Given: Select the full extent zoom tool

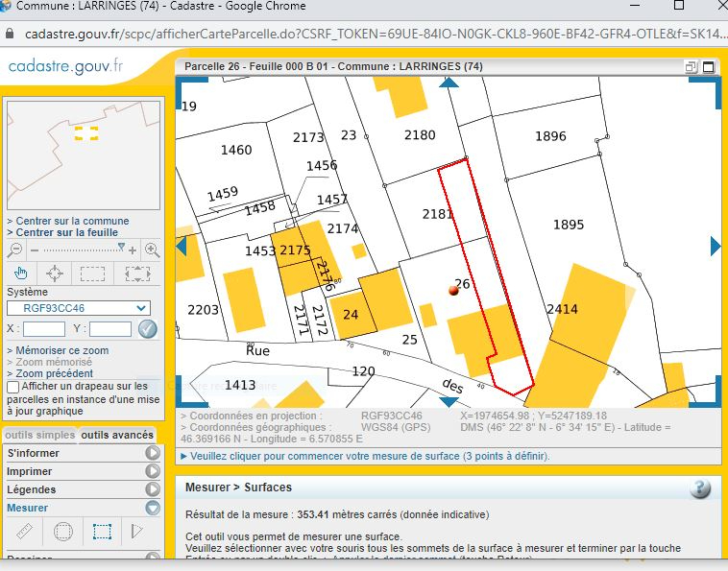Looking at the screenshot, I should coord(137,274).
